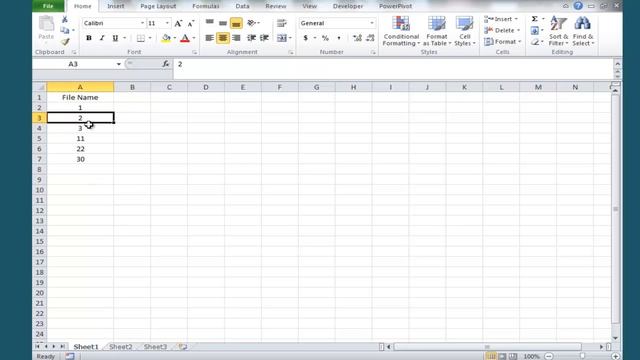Apply Percent Style format
The width and height of the screenshot is (640, 360).
325,38
